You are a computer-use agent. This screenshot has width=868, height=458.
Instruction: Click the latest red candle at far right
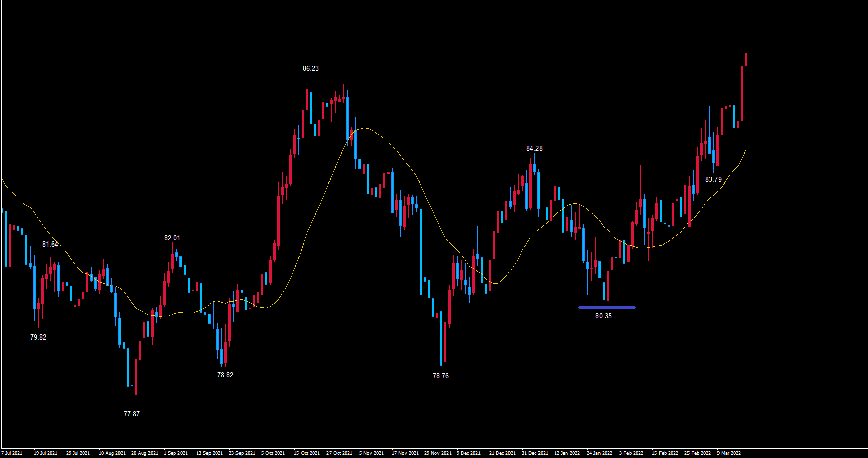coord(746,59)
